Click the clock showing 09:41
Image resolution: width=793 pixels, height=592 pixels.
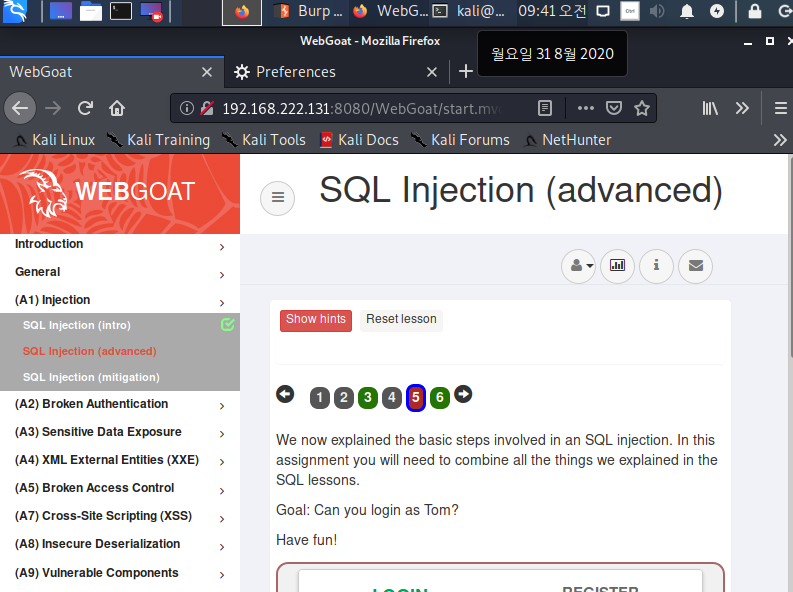[552, 11]
